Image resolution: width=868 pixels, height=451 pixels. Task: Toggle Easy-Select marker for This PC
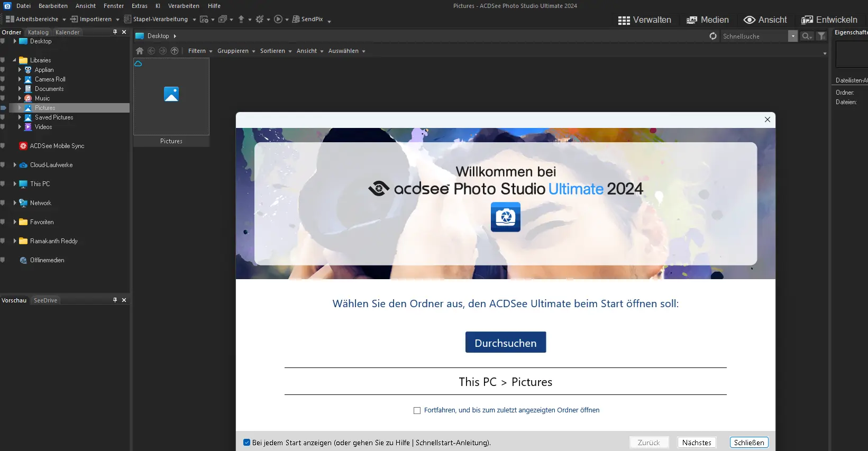pyautogui.click(x=3, y=184)
